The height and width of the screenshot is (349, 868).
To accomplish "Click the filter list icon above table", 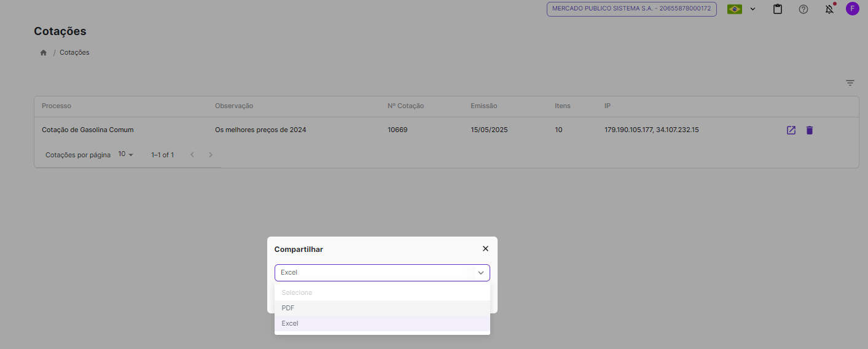I will tap(850, 83).
